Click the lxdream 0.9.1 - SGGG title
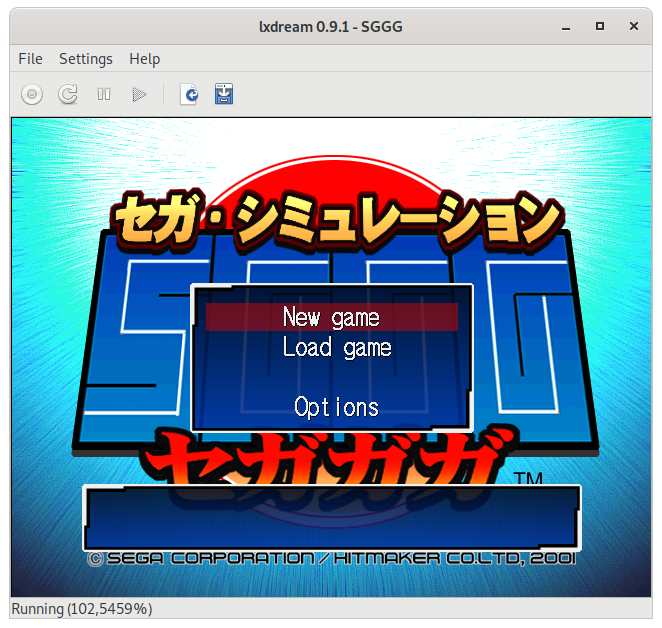This screenshot has width=662, height=628. point(331,27)
